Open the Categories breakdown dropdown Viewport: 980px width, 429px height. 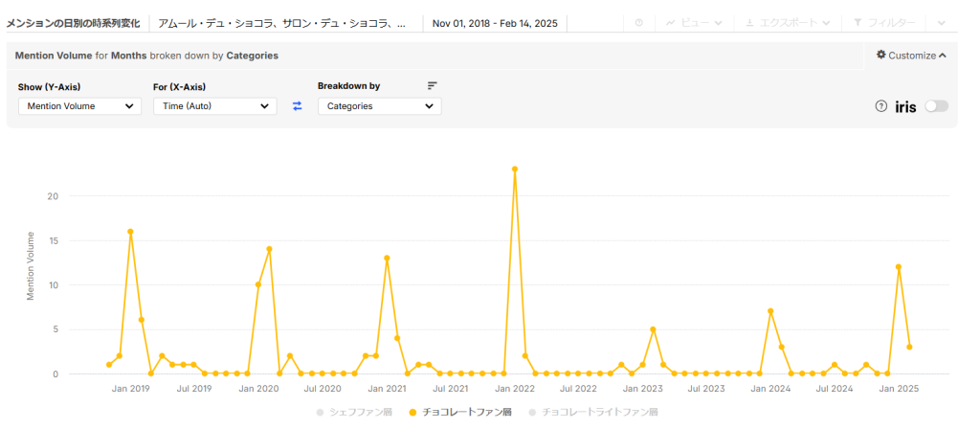pos(379,106)
